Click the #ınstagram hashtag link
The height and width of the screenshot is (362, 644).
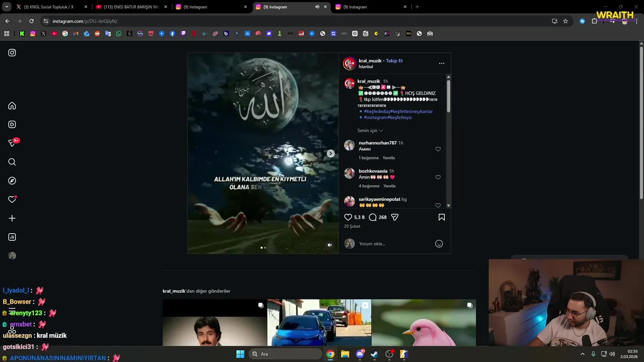[375, 118]
